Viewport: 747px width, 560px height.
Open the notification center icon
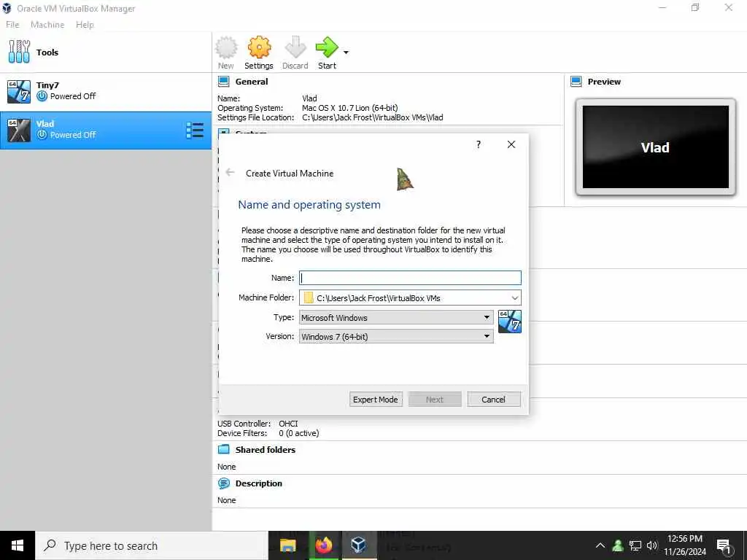[724, 546]
